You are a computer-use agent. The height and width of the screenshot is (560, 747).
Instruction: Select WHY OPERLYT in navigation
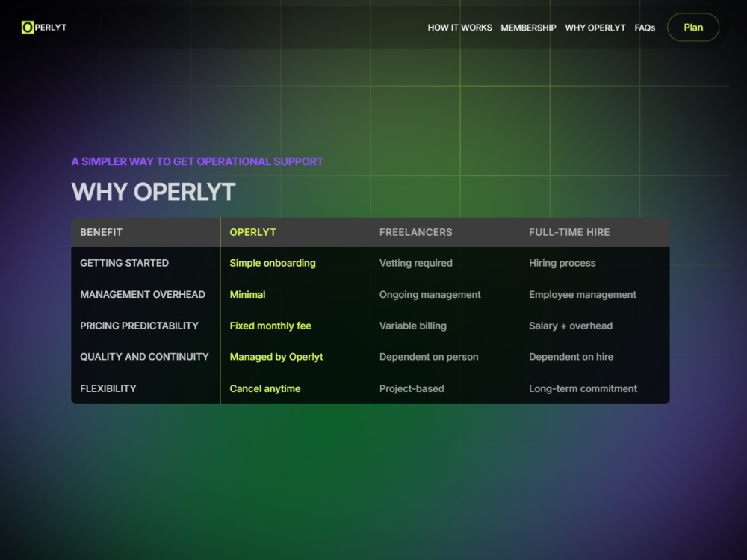595,28
